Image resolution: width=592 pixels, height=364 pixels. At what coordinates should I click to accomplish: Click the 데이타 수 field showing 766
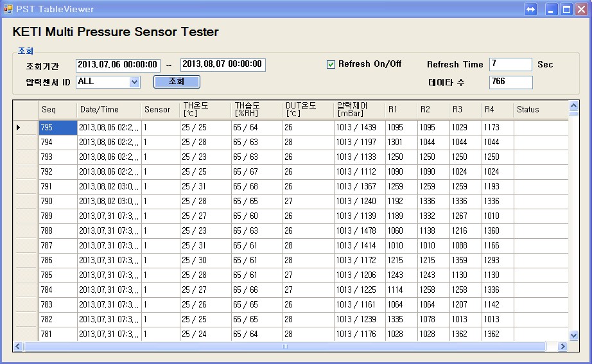511,82
